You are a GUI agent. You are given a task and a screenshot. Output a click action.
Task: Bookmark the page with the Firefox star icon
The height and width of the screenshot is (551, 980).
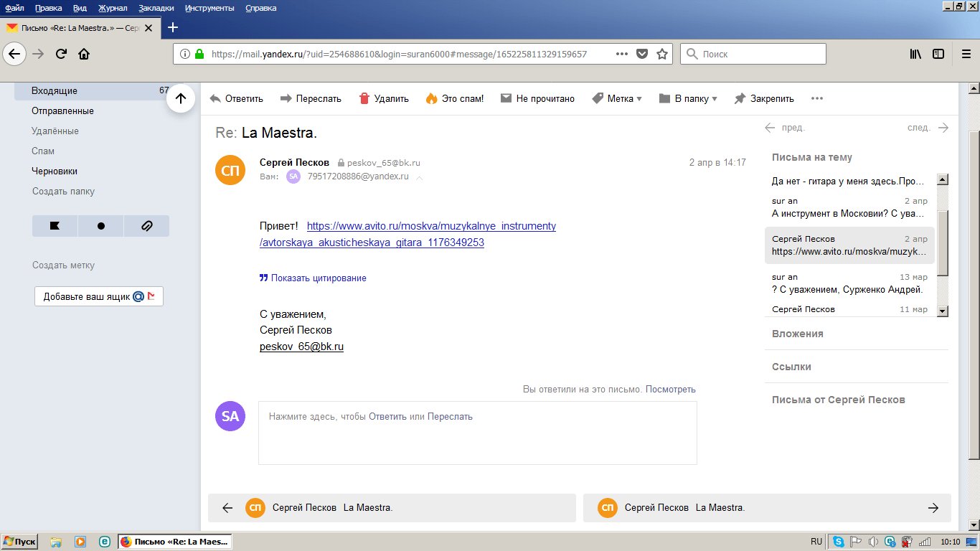click(x=662, y=54)
